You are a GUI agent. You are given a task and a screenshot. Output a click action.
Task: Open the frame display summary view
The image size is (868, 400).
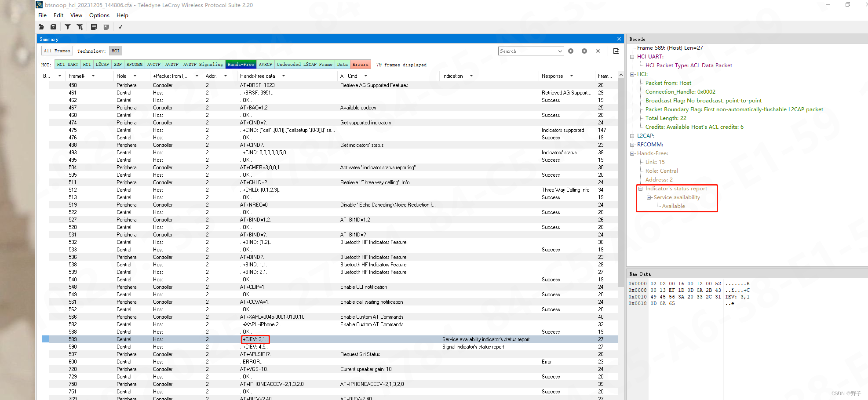(x=94, y=27)
